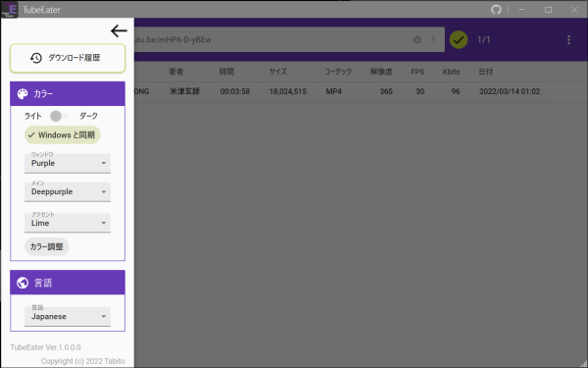Click the 著者 column header
Viewport: 588px width, 368px height.
(x=175, y=72)
